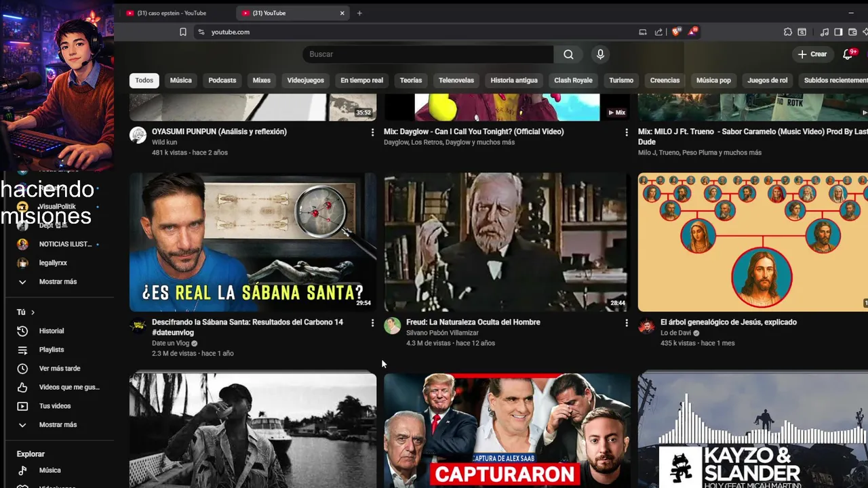Expand Mostrar más under subscriptions
This screenshot has height=488, width=868.
pyautogui.click(x=59, y=282)
